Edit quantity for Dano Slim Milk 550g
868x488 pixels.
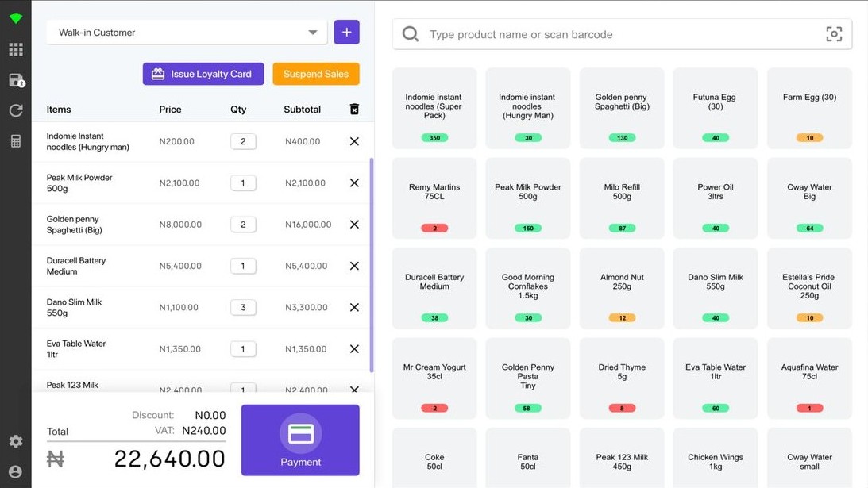pyautogui.click(x=243, y=308)
